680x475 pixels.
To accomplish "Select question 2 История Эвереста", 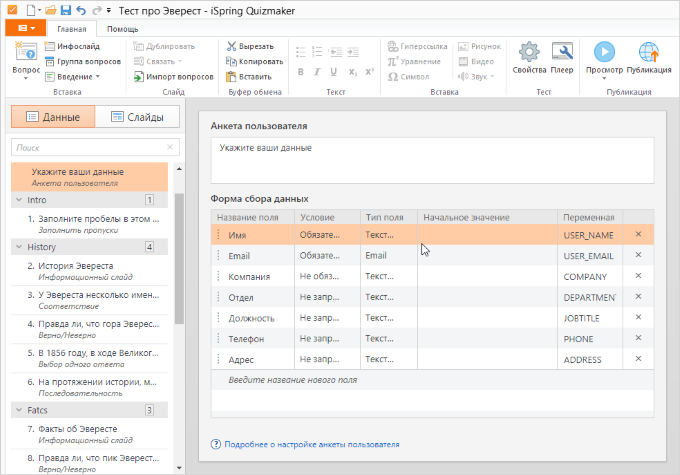I will click(89, 271).
